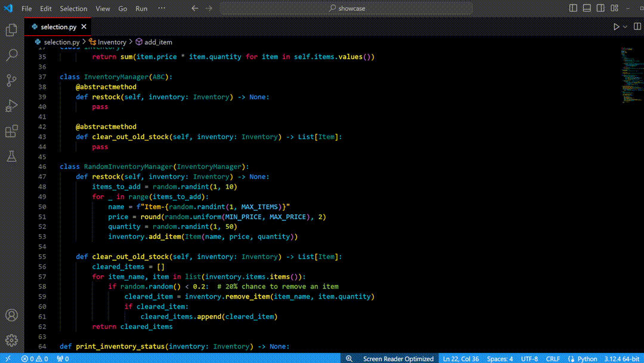This screenshot has width=644, height=363.
Task: Select the 3.12.4 64-bit interpreter
Action: click(x=621, y=358)
